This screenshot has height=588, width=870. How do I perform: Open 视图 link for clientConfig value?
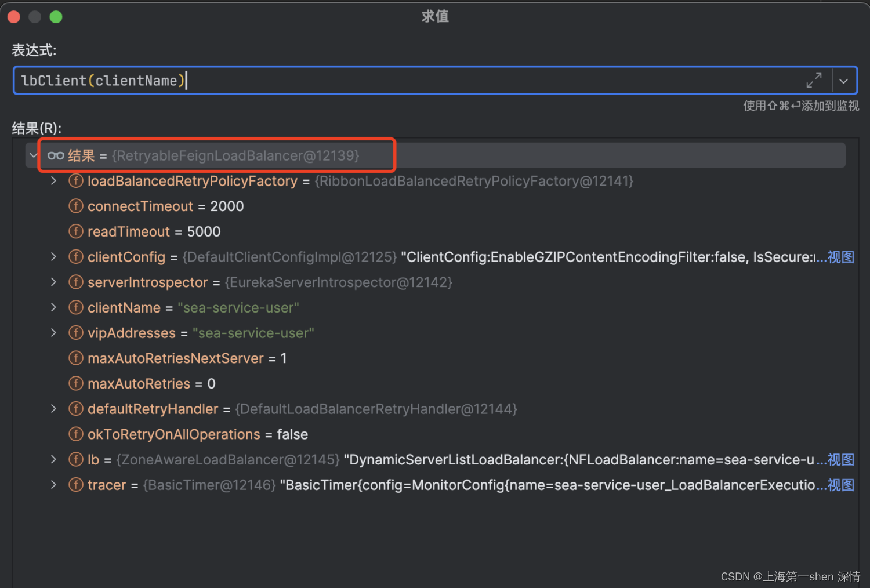(840, 257)
